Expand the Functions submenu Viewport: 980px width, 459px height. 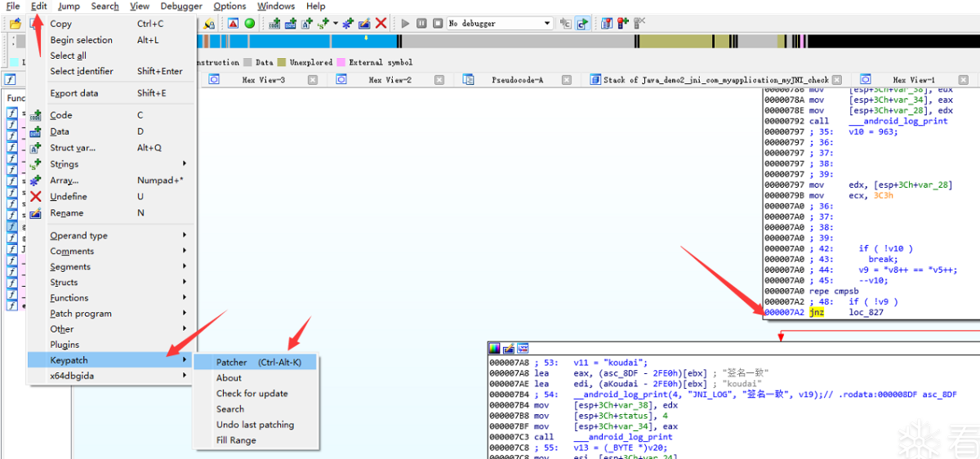point(111,298)
